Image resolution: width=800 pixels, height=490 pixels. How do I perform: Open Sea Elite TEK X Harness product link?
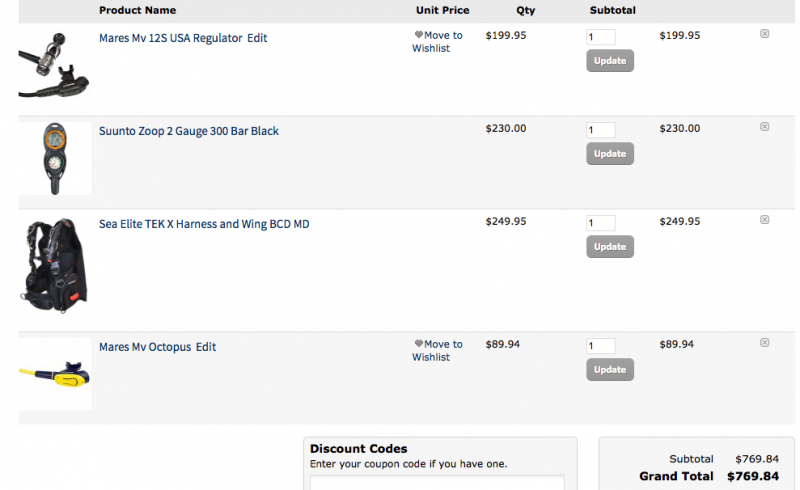[x=204, y=224]
